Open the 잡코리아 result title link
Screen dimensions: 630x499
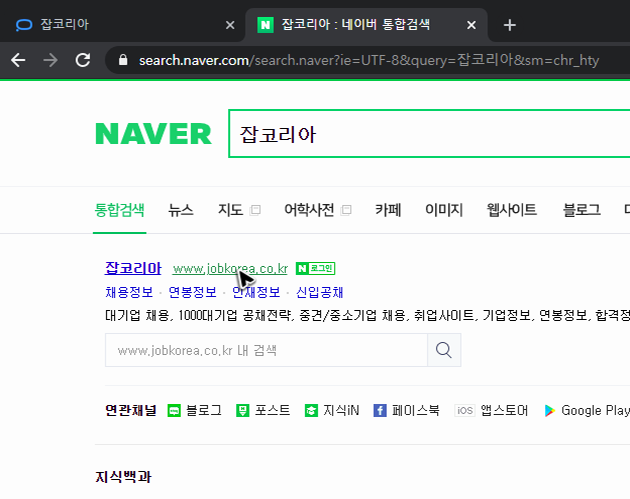(x=133, y=268)
